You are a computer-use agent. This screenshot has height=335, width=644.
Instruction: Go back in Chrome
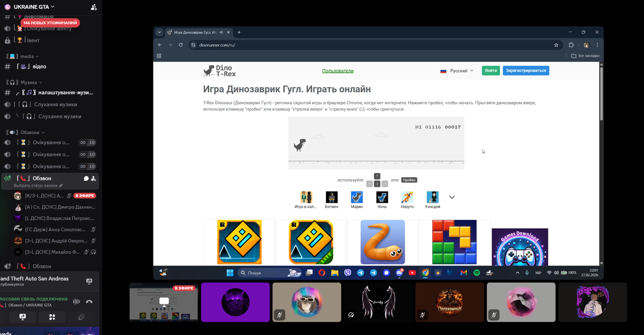point(160,45)
